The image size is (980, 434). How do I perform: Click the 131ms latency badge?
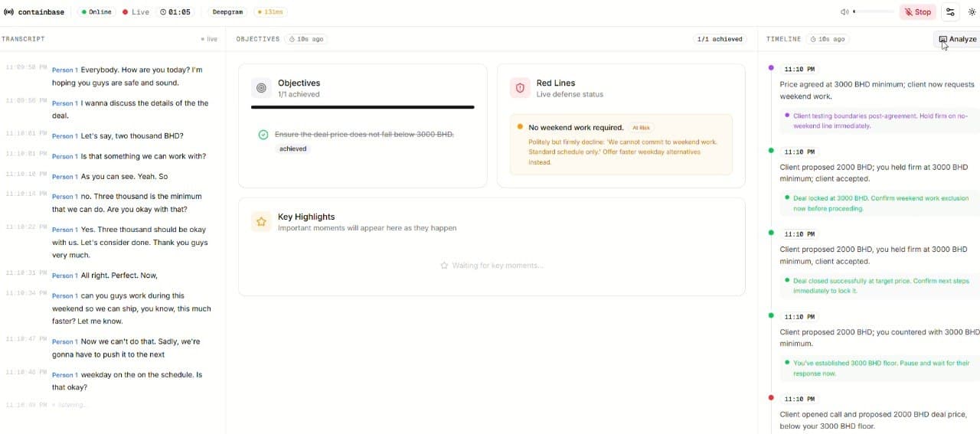(x=269, y=12)
